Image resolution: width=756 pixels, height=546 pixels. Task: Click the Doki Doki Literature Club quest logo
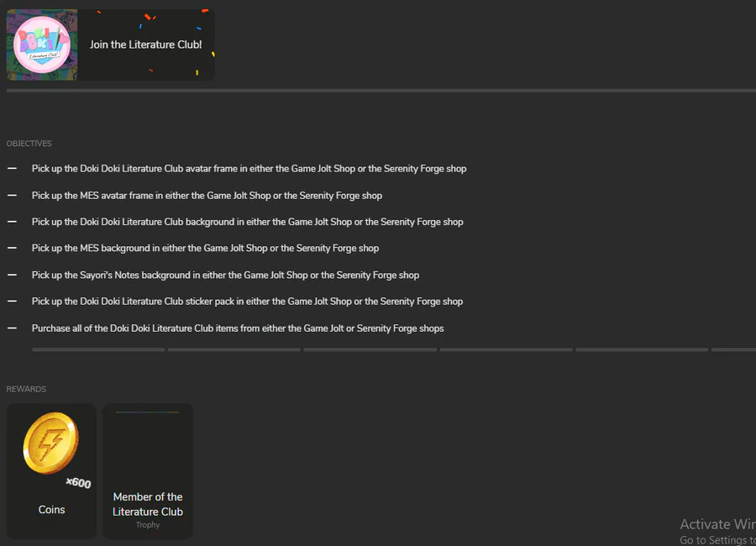point(42,45)
